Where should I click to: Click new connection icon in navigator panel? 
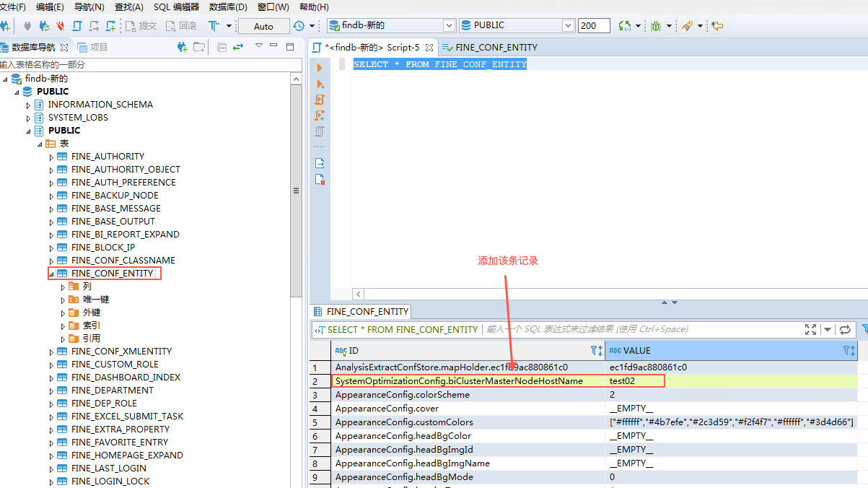click(x=183, y=47)
